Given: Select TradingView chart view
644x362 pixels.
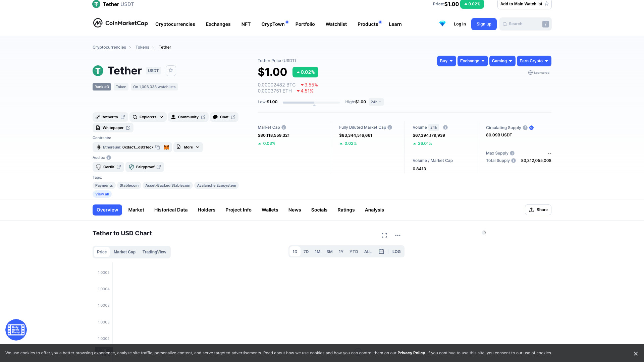Looking at the screenshot, I should pos(154,252).
